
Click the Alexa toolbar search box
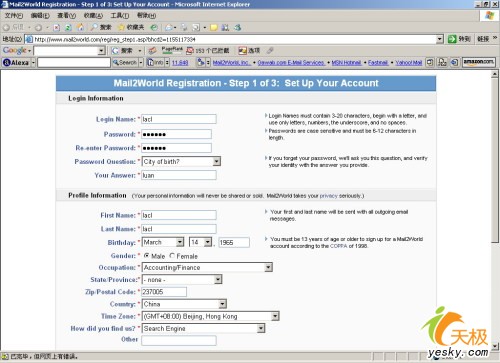[74, 62]
